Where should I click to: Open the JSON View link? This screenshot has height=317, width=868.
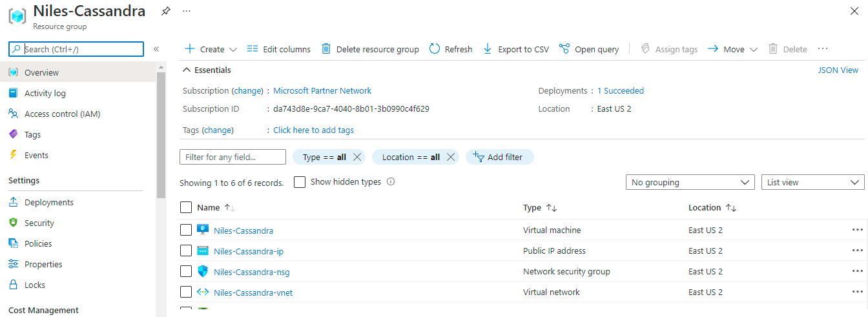tap(838, 70)
